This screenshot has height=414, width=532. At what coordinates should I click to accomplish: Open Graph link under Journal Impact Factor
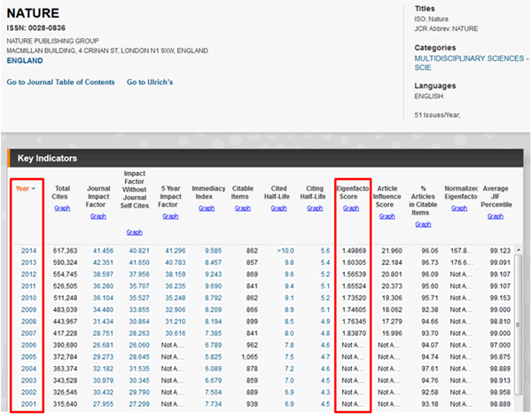pyautogui.click(x=98, y=216)
